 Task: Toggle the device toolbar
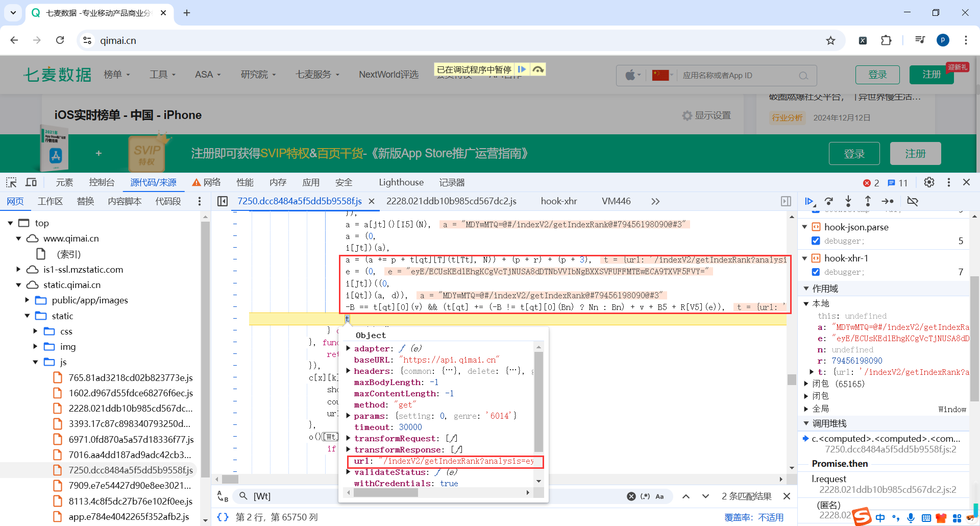(31, 182)
